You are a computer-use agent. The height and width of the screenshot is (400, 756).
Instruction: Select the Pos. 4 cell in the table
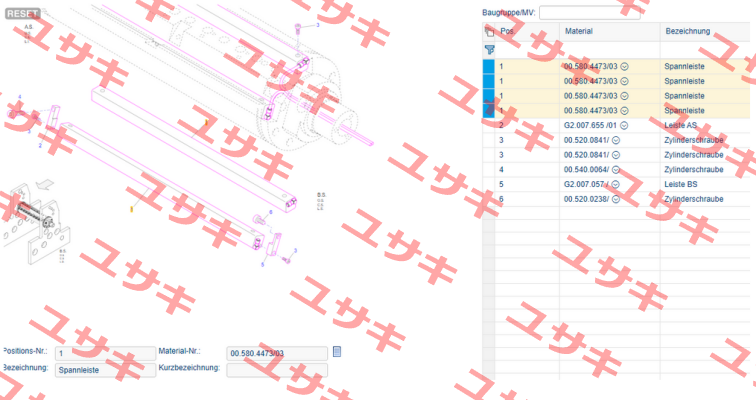click(x=527, y=170)
